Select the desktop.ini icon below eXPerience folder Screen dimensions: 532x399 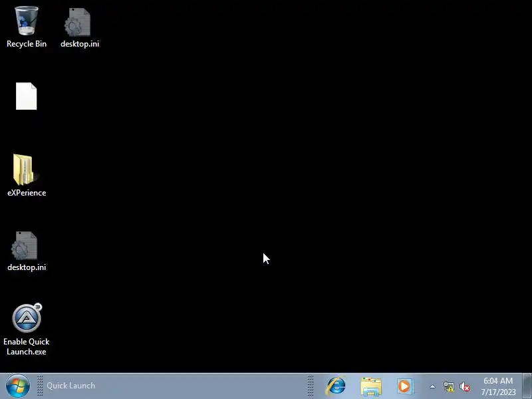pyautogui.click(x=27, y=251)
